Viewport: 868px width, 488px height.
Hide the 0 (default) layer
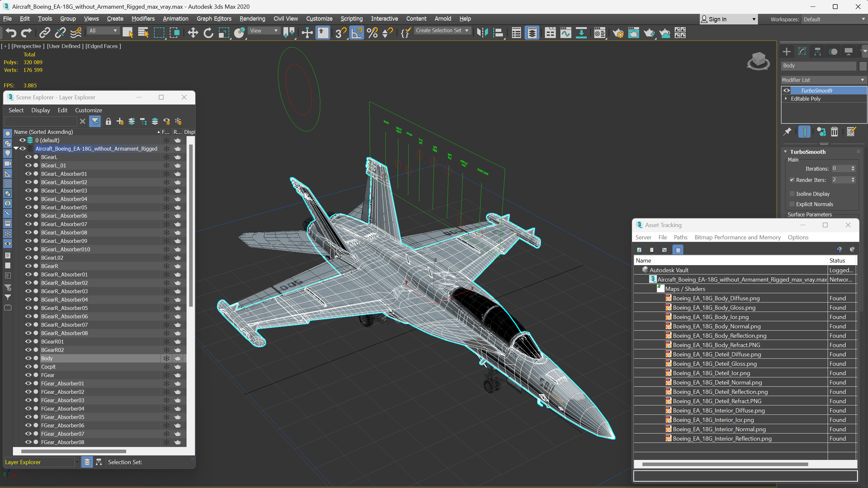pyautogui.click(x=22, y=140)
